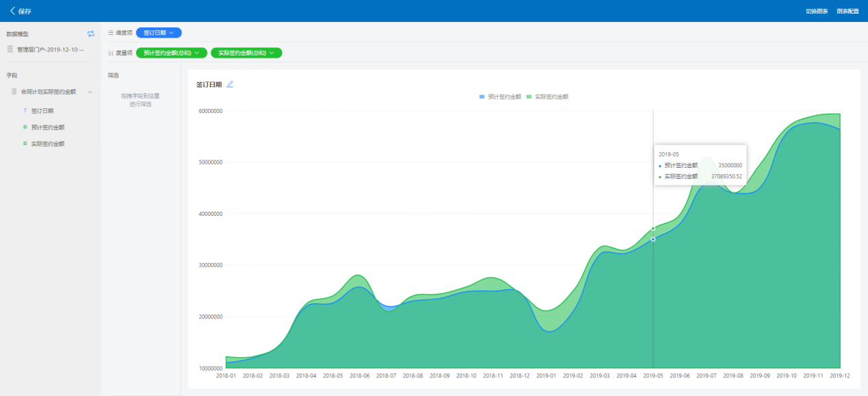Click the 保存 text in header

pos(25,12)
